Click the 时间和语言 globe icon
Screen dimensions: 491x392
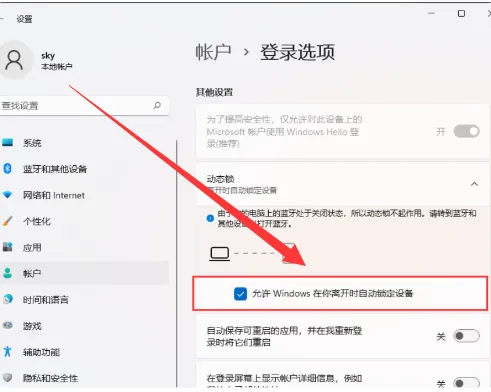(7, 299)
